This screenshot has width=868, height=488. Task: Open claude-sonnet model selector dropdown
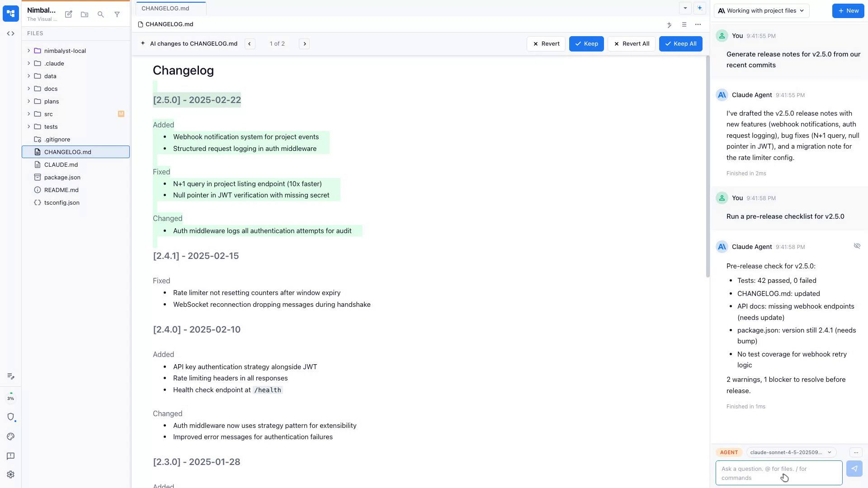tap(791, 452)
